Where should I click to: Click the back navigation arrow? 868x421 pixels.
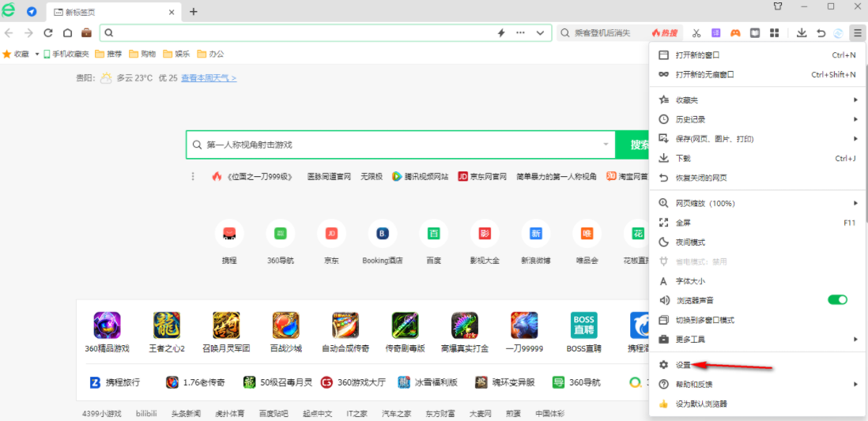9,33
